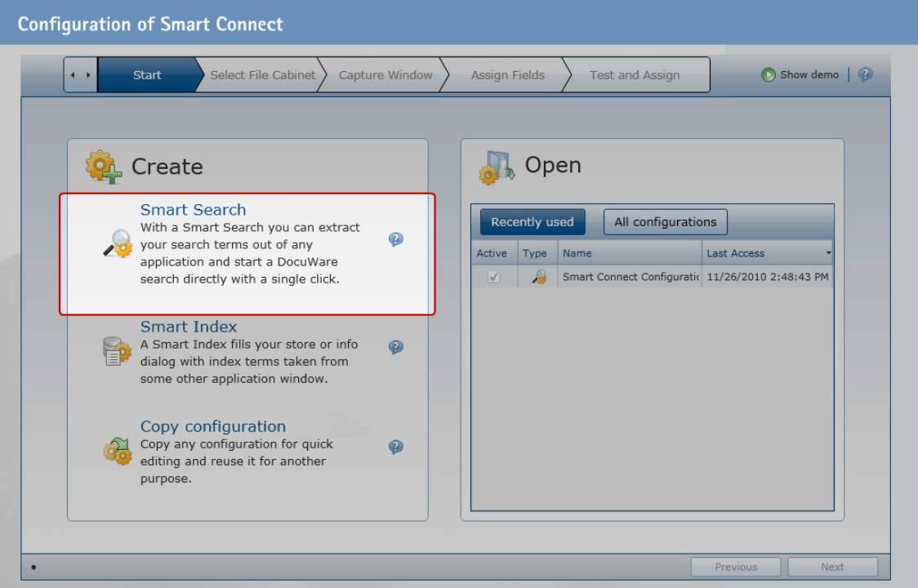918x588 pixels.
Task: Click the Create gear-plus icon
Action: point(104,167)
